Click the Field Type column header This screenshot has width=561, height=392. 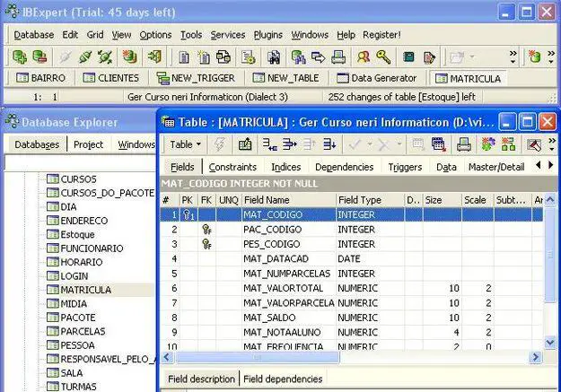(x=370, y=200)
